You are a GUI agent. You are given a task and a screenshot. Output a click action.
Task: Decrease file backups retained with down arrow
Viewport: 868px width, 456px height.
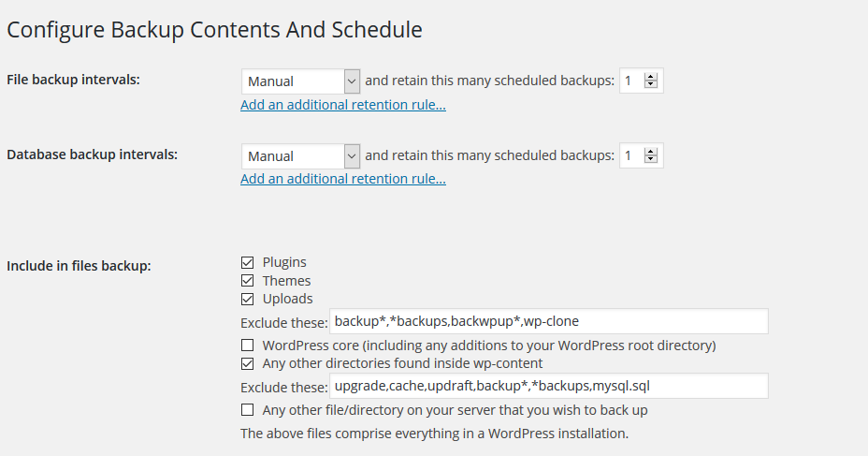pyautogui.click(x=651, y=85)
